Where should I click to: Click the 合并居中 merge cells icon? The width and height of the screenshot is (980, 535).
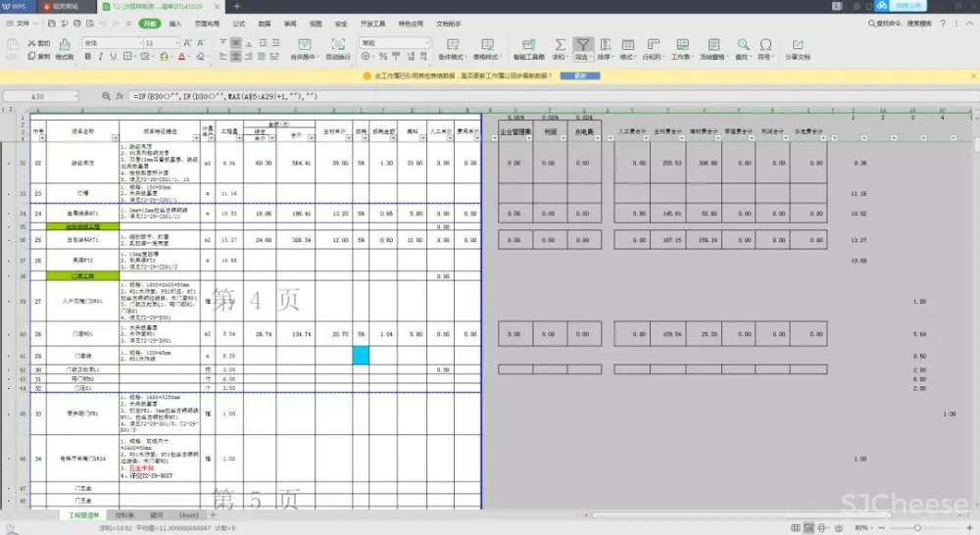point(307,45)
